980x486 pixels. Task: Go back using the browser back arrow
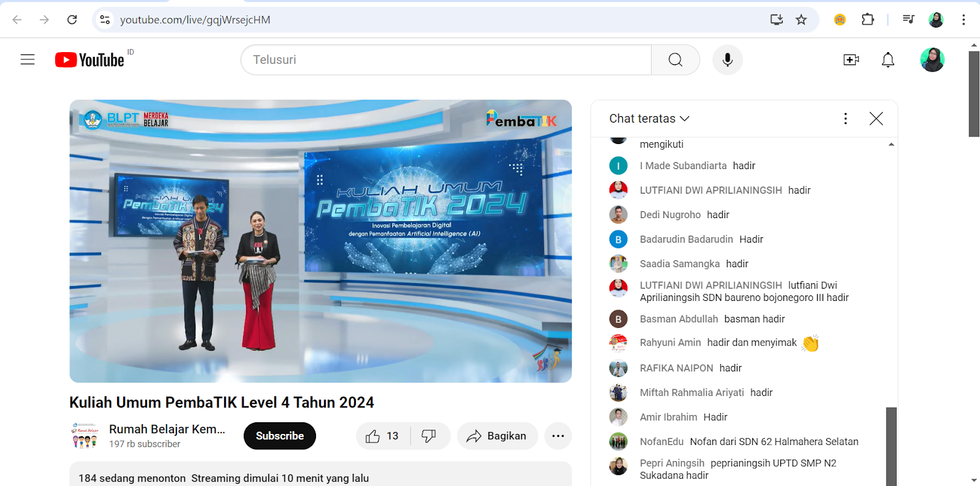pyautogui.click(x=17, y=20)
